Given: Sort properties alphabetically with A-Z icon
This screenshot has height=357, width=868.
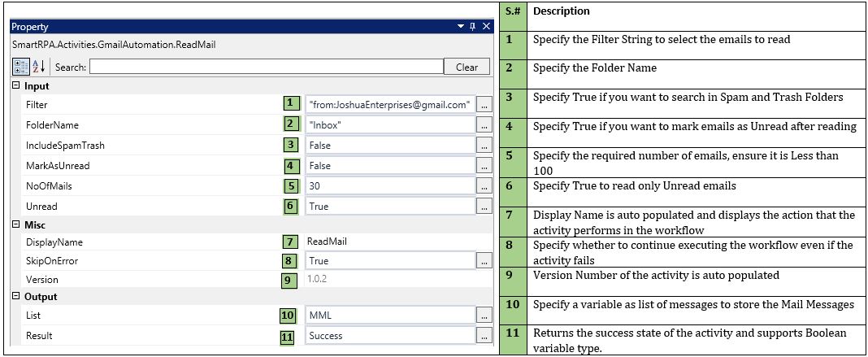Looking at the screenshot, I should 37,67.
